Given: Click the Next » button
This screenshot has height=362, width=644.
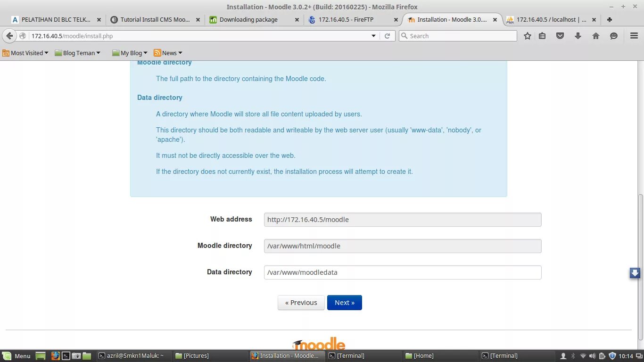Looking at the screenshot, I should coord(345,303).
